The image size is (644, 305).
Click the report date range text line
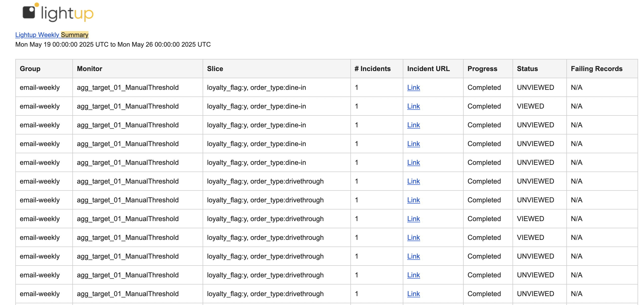pyautogui.click(x=113, y=44)
